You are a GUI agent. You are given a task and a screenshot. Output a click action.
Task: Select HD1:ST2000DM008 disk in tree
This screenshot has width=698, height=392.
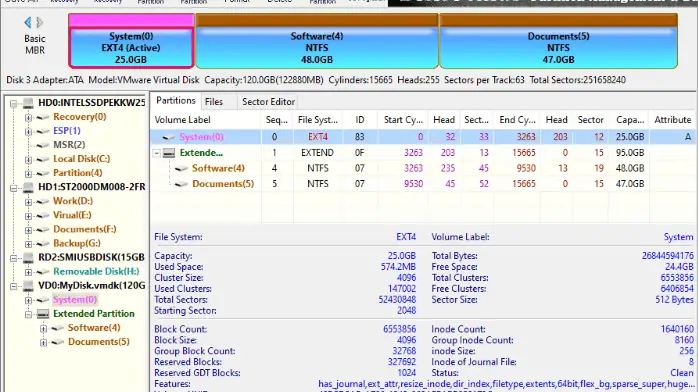pos(92,187)
